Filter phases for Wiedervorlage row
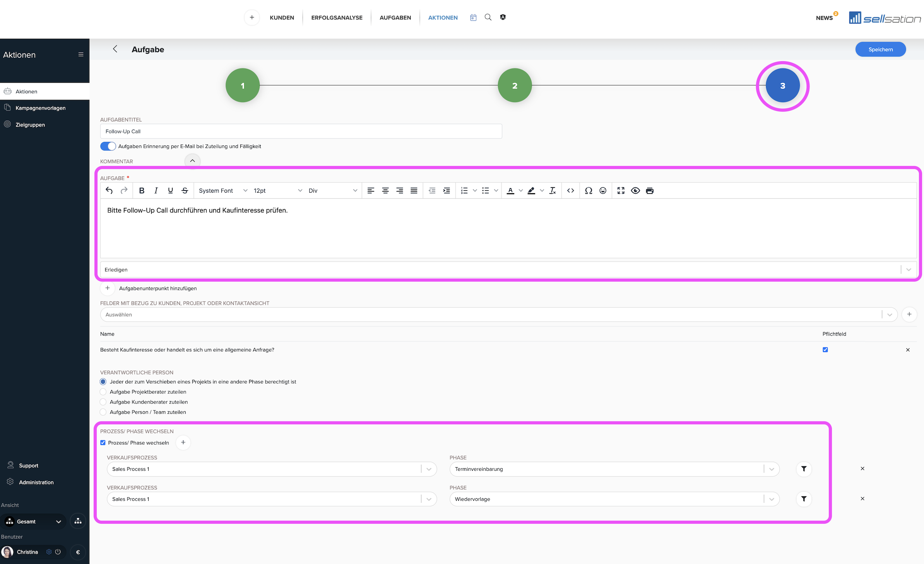The width and height of the screenshot is (924, 564). 804,499
